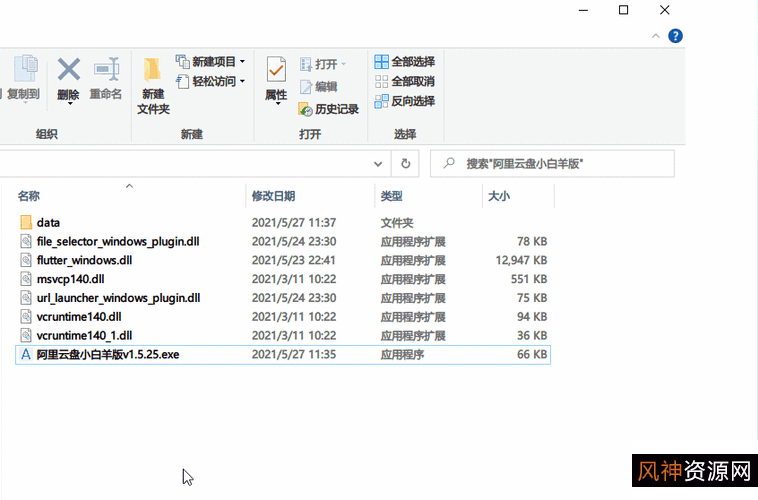
Task: Select vcruntime140.dll file icon
Action: tap(26, 317)
